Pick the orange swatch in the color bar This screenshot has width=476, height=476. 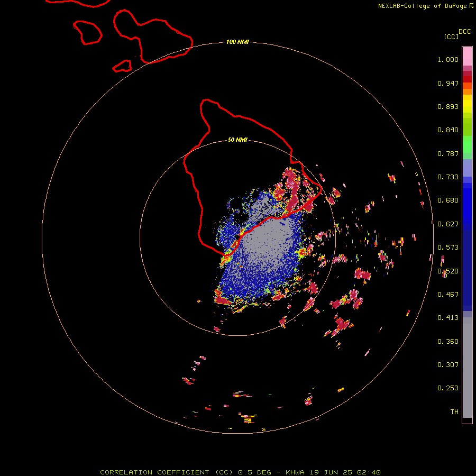click(467, 91)
